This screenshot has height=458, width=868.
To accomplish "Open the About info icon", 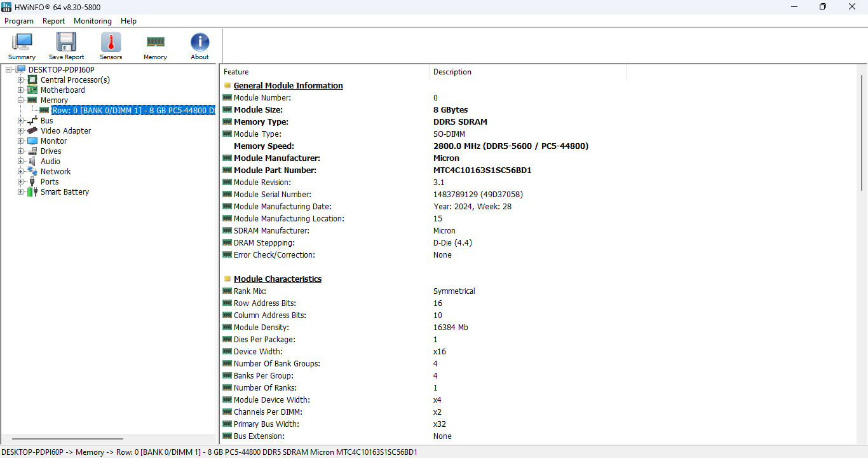I will tap(200, 43).
